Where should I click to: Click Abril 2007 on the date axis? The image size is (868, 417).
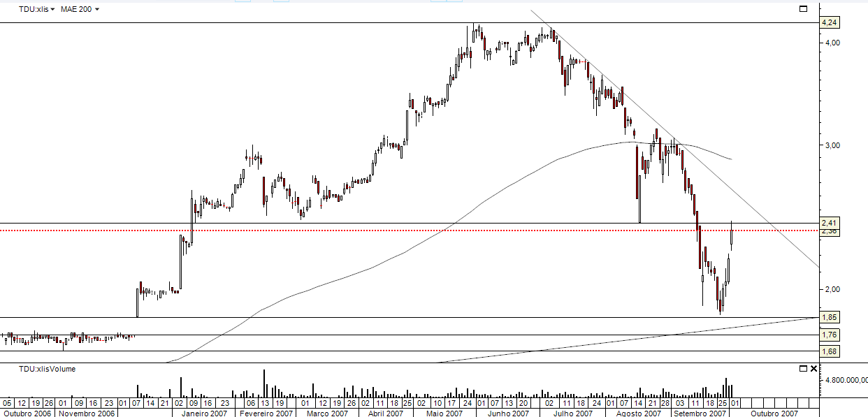click(386, 413)
